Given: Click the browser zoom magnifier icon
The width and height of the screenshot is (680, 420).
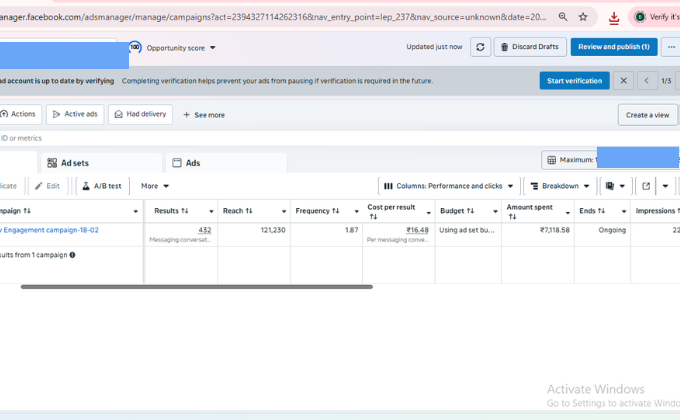Looking at the screenshot, I should [563, 17].
